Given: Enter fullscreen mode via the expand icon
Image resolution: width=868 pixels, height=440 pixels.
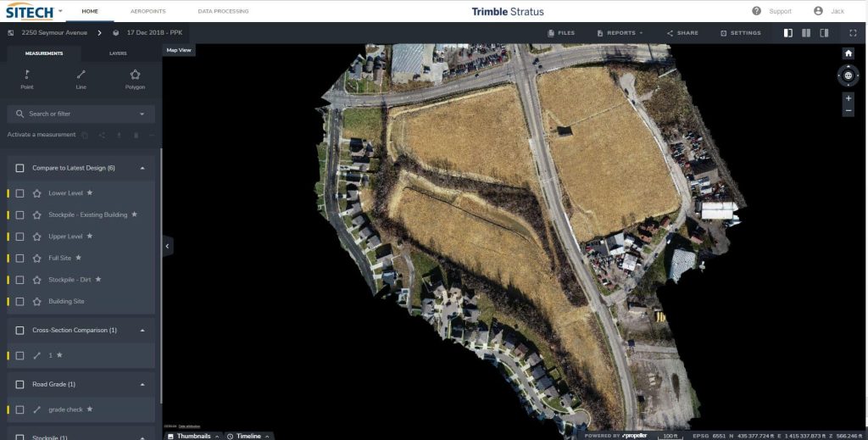Looking at the screenshot, I should coord(853,33).
